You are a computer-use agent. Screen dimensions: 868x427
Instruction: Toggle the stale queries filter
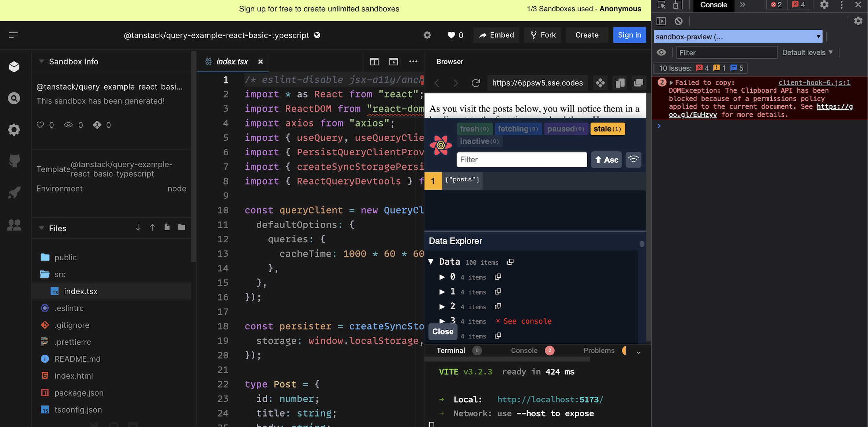607,129
